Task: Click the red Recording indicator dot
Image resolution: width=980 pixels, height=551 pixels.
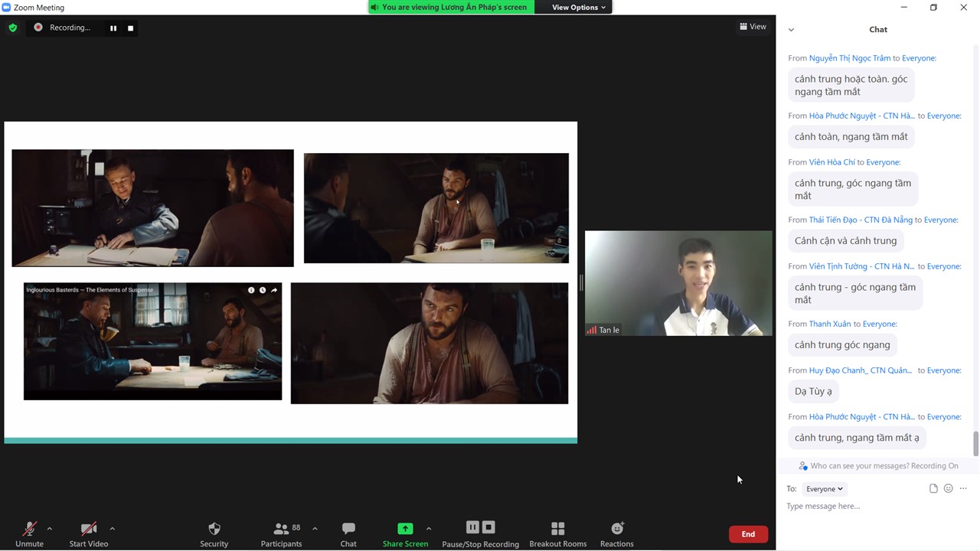Action: pos(38,28)
